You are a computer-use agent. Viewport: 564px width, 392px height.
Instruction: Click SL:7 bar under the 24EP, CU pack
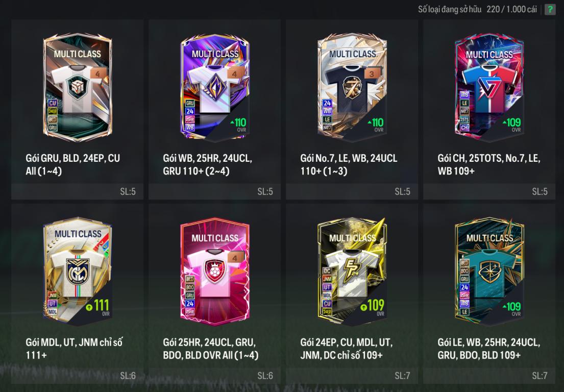352,376
